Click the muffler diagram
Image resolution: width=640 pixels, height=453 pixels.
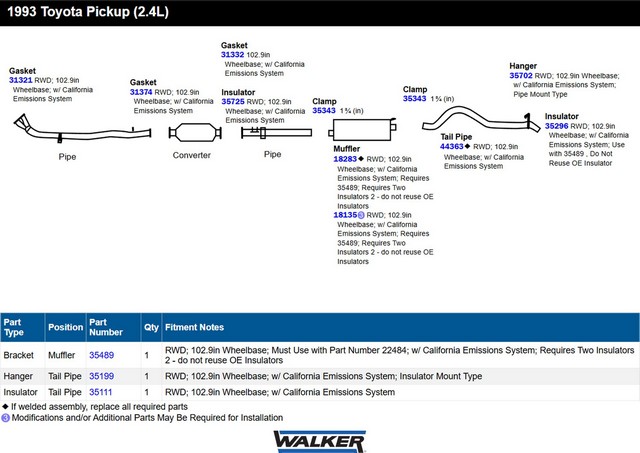(362, 129)
